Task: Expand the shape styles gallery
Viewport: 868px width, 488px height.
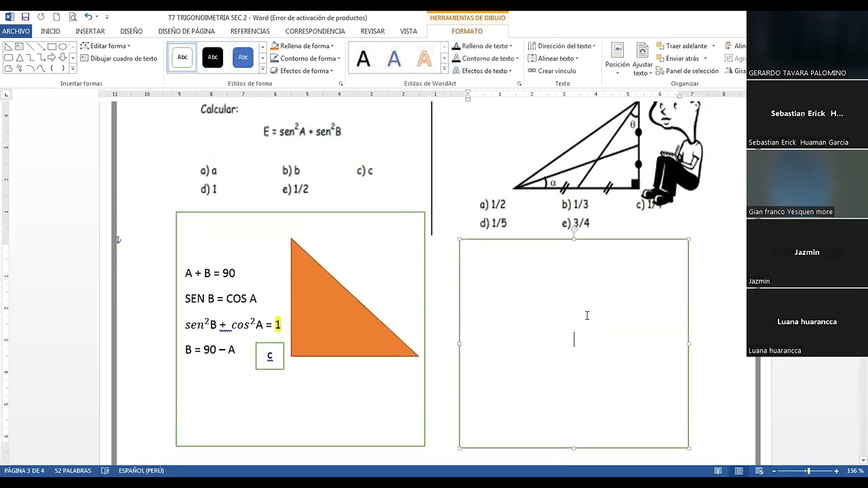Action: (262, 69)
